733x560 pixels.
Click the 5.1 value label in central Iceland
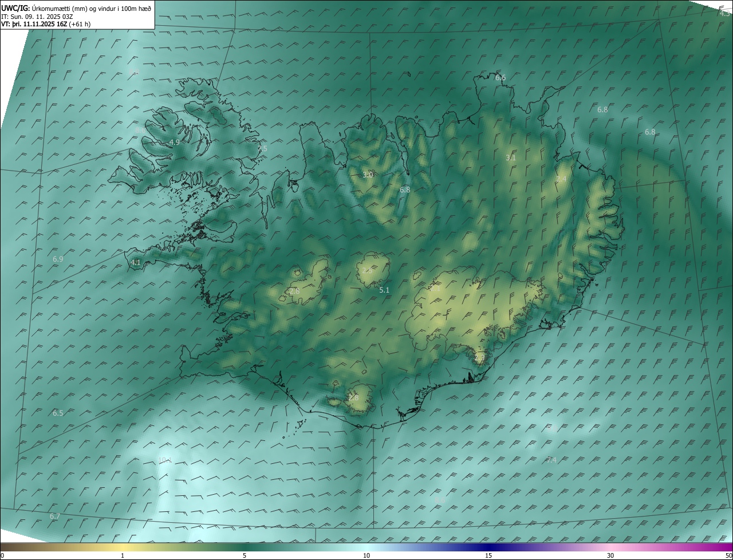tap(384, 290)
